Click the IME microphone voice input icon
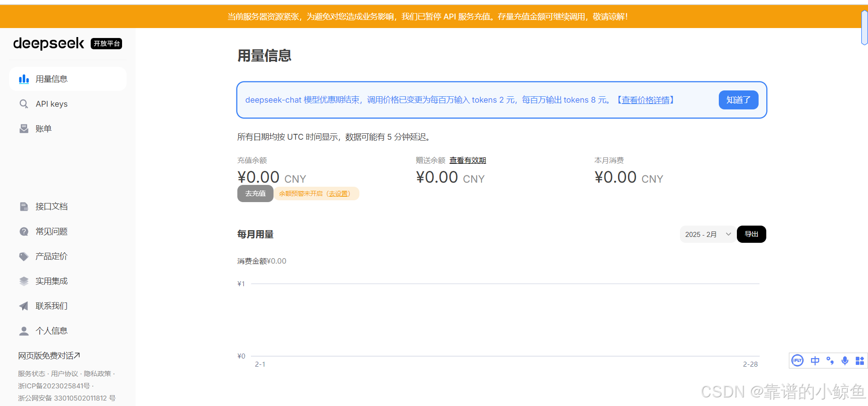 click(x=845, y=361)
